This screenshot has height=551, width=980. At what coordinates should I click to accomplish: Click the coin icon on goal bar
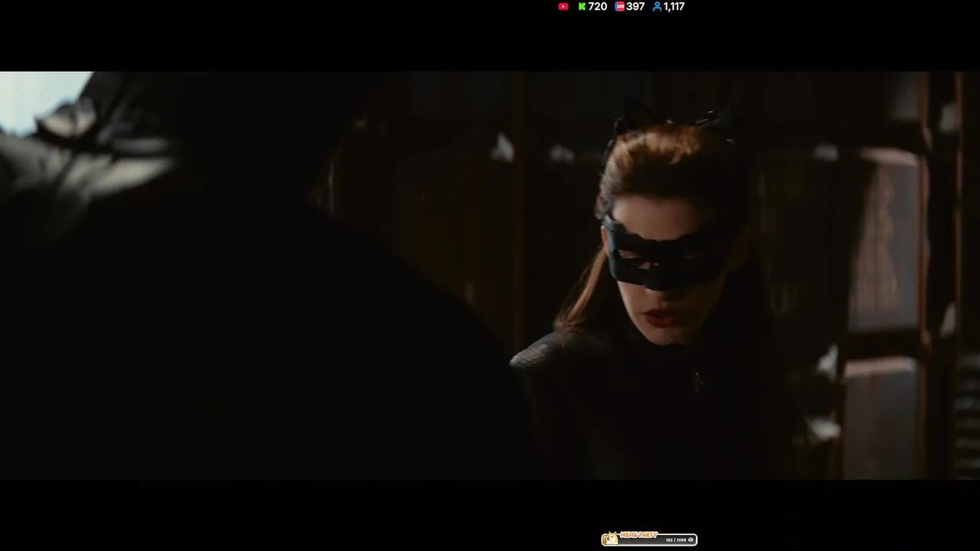[691, 540]
